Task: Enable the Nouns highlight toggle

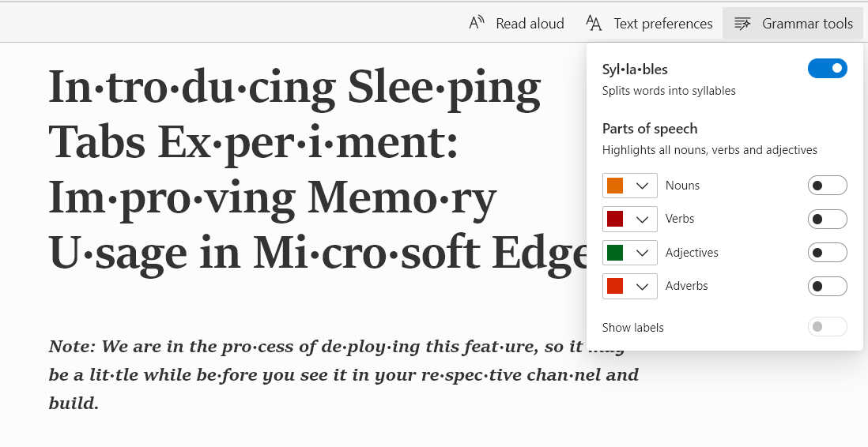Action: click(828, 186)
